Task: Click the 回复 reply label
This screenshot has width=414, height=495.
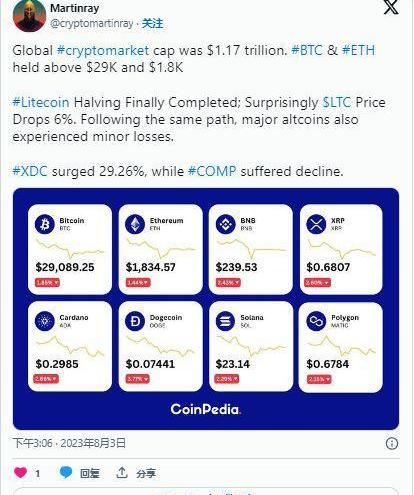Action: tap(90, 473)
